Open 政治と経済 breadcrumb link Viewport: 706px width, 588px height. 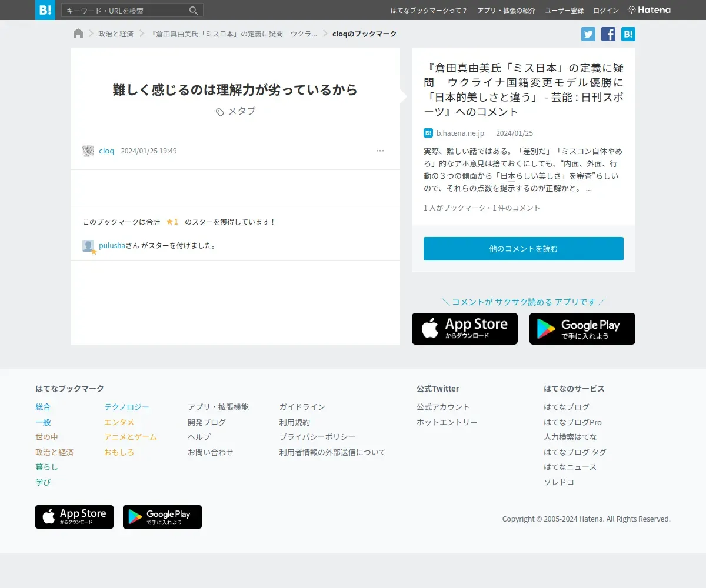click(x=116, y=34)
